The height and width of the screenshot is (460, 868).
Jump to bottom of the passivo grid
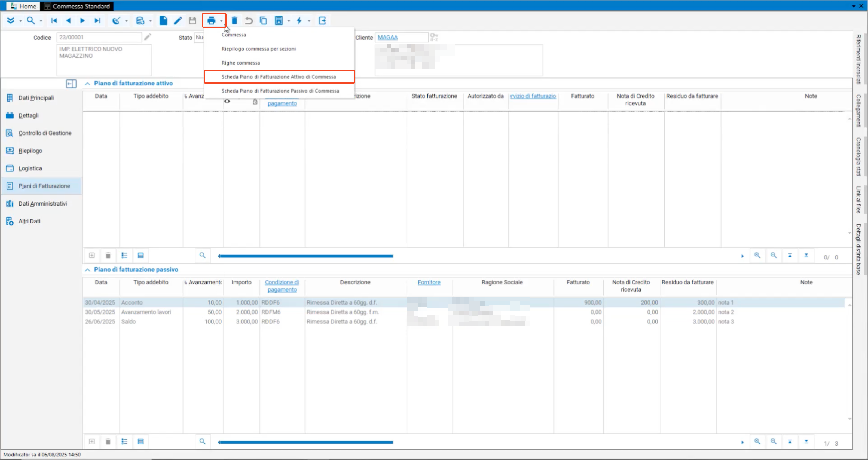tap(806, 442)
